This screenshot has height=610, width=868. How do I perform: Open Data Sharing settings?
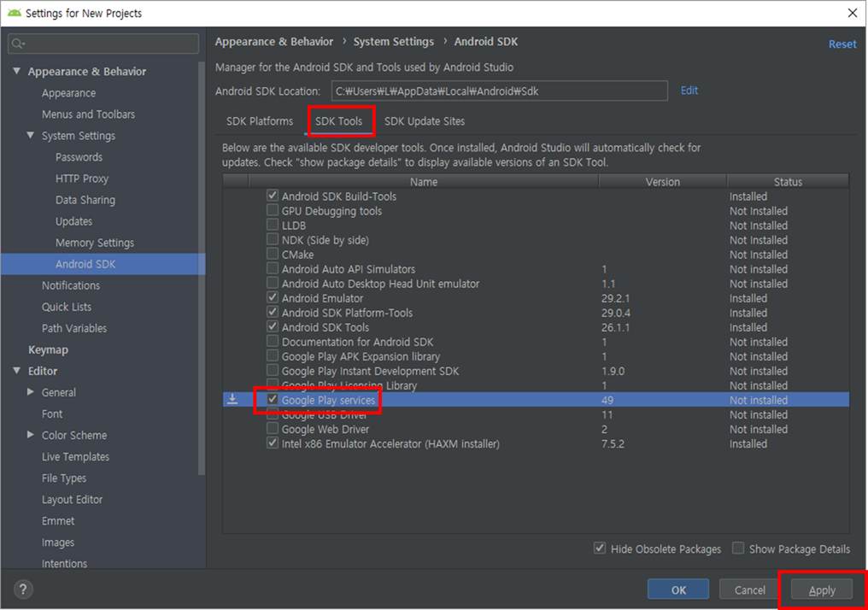pos(85,200)
